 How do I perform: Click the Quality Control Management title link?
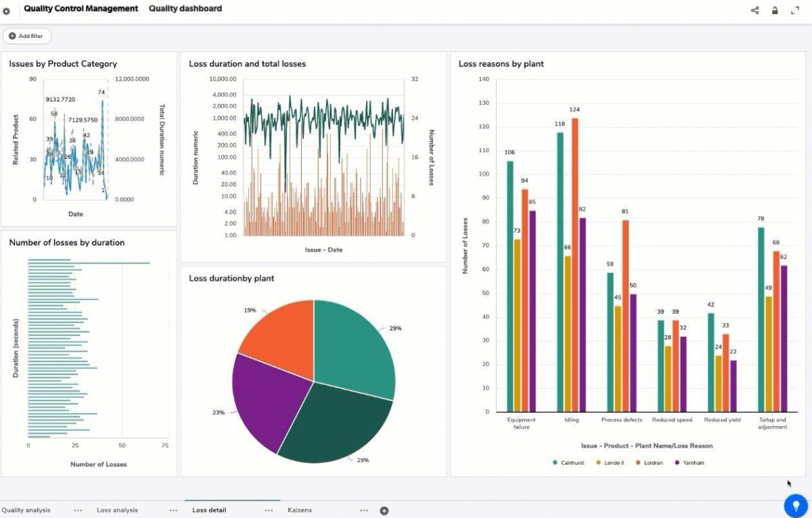click(81, 9)
